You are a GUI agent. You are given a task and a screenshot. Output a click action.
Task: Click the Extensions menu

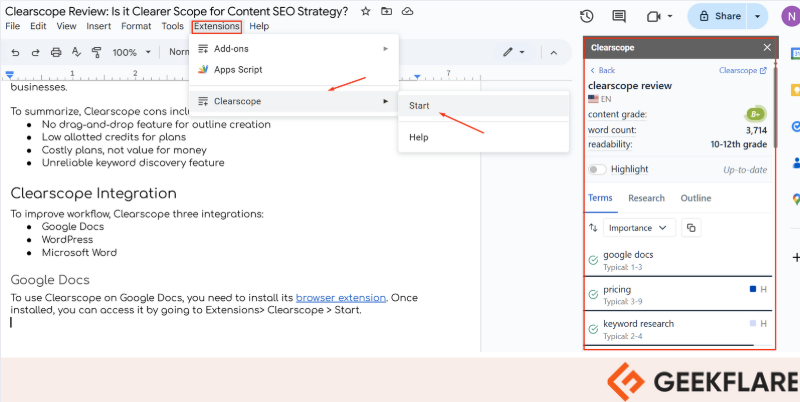pyautogui.click(x=217, y=26)
